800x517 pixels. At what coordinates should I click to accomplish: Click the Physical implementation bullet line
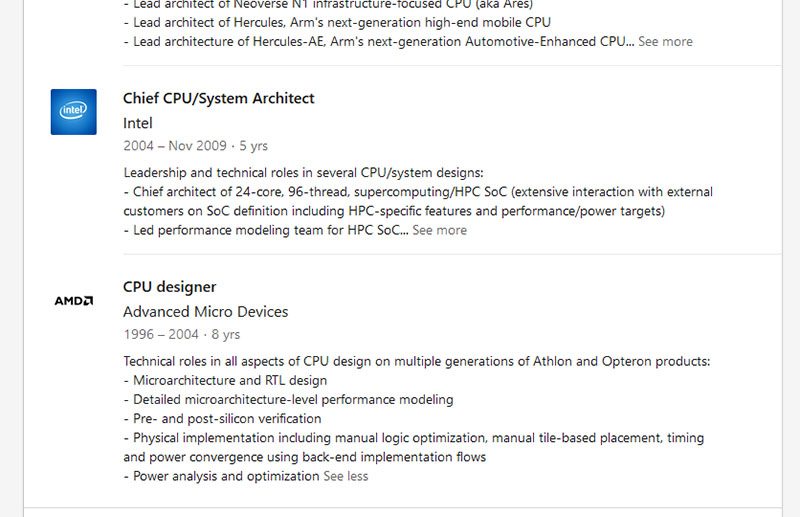pyautogui.click(x=413, y=447)
